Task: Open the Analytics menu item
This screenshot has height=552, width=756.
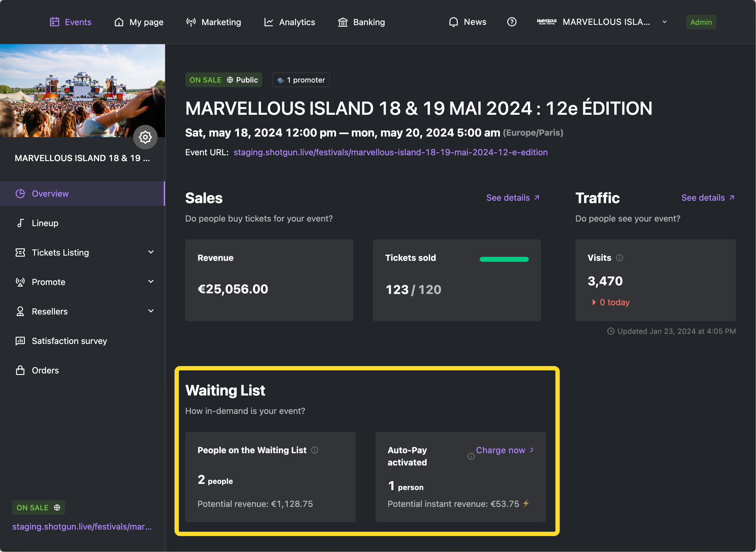Action: tap(290, 22)
